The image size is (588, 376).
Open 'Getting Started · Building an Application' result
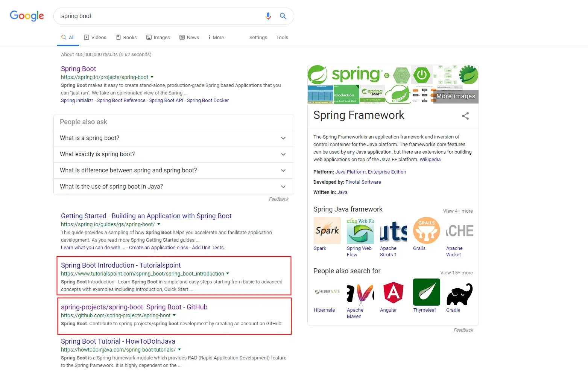point(146,216)
